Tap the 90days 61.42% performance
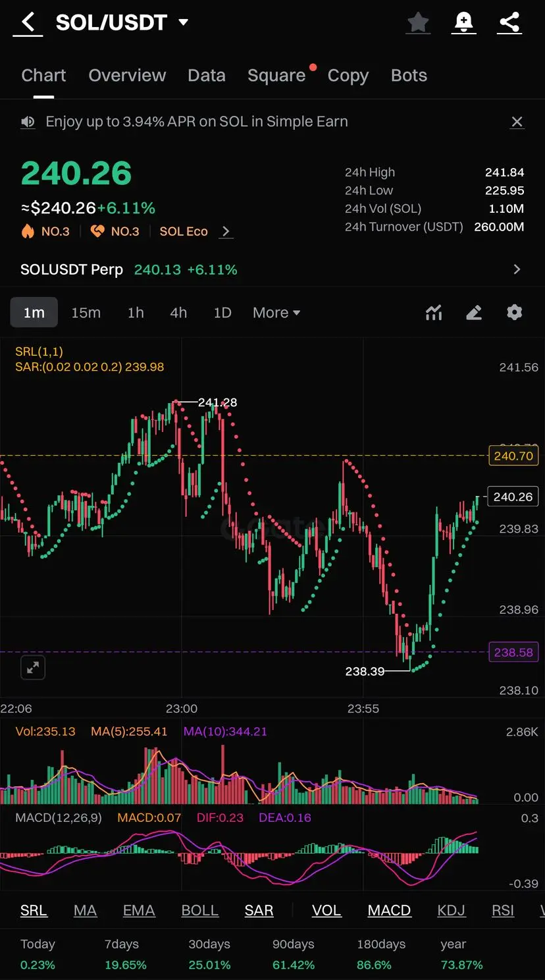 (294, 954)
